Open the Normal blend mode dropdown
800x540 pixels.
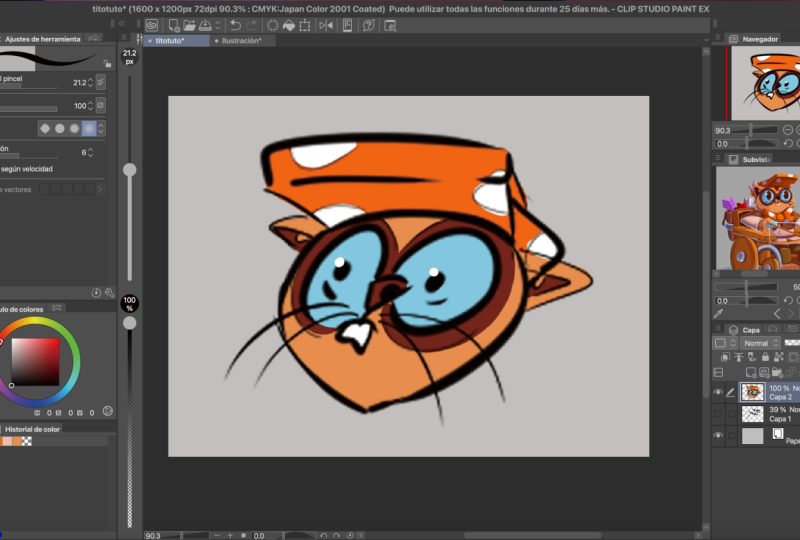click(761, 343)
